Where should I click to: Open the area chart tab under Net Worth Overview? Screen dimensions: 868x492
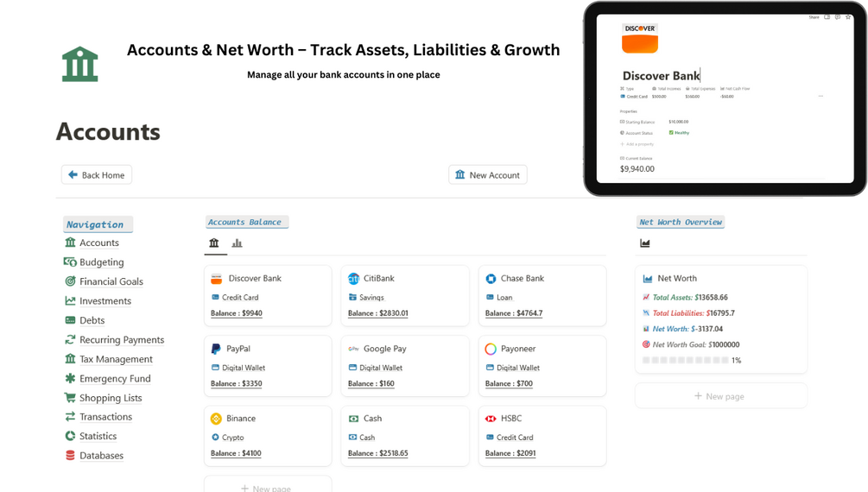(x=645, y=243)
